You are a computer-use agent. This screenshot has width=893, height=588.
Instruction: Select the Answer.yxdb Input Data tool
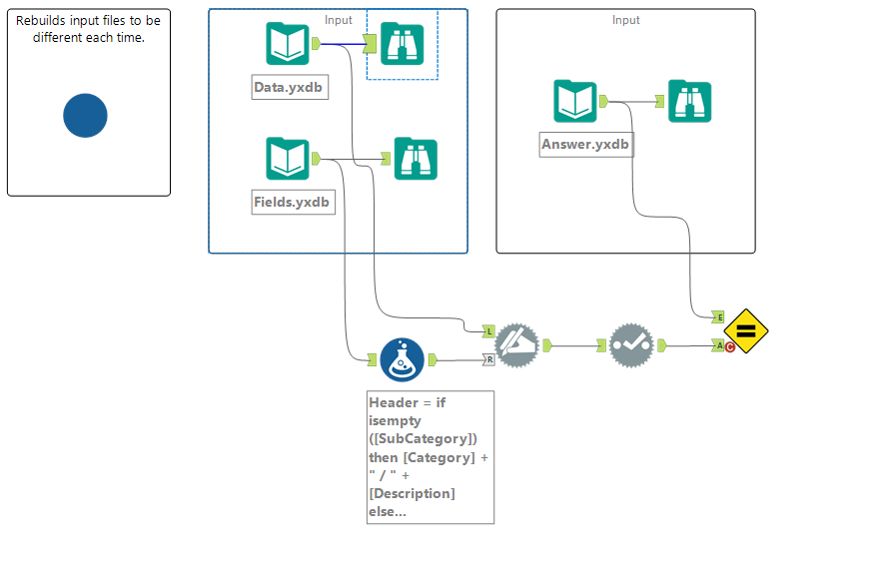pos(575,101)
